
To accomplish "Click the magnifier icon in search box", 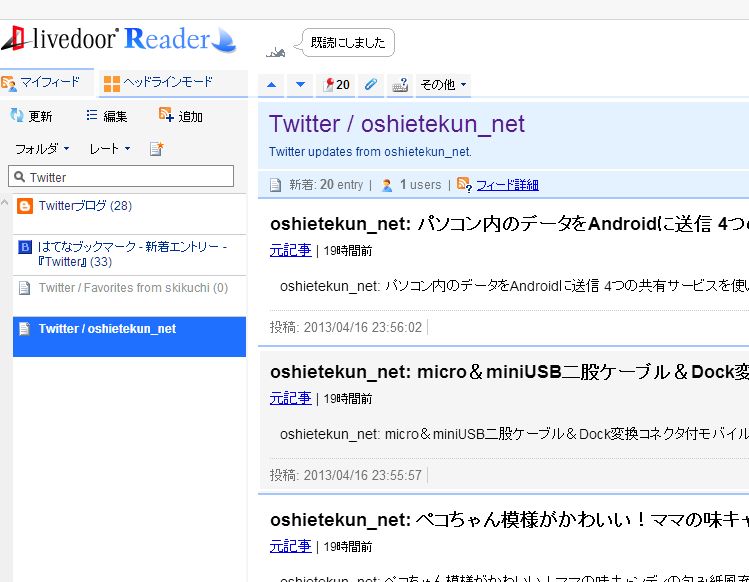I will (19, 177).
